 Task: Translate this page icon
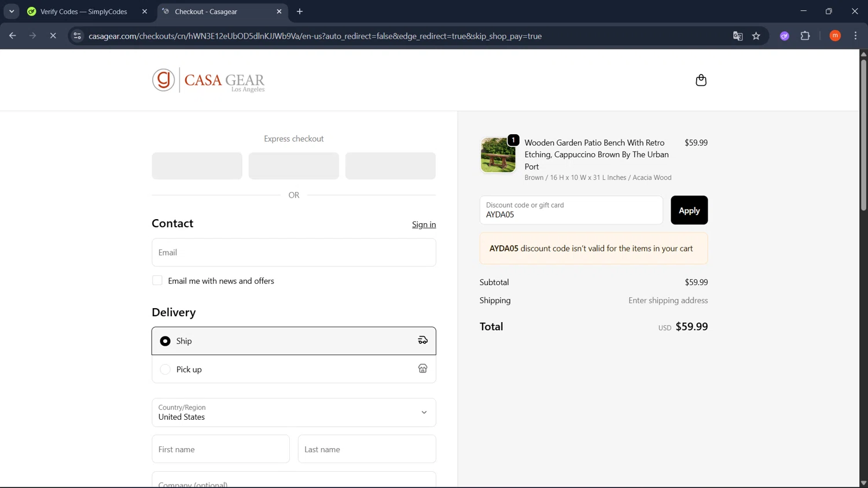pos(738,36)
